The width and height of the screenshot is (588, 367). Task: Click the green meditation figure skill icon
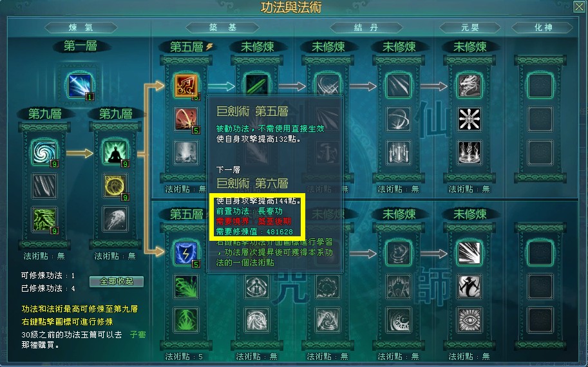pyautogui.click(x=115, y=153)
